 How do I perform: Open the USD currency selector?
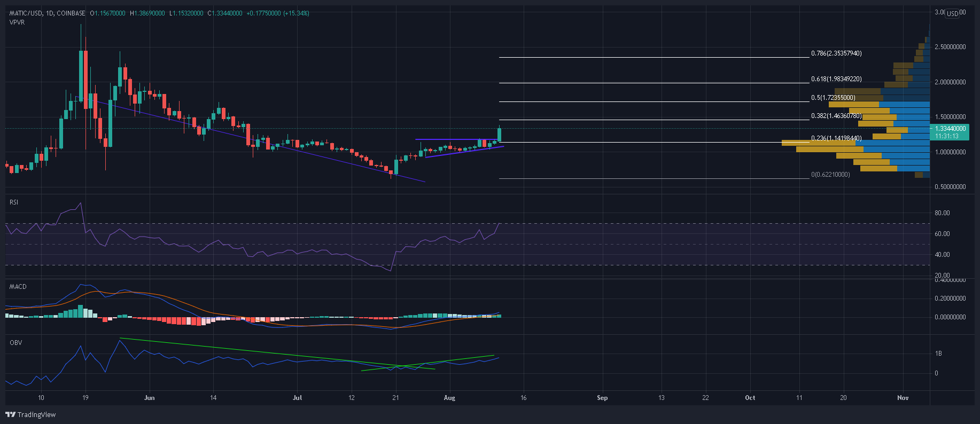pos(952,13)
